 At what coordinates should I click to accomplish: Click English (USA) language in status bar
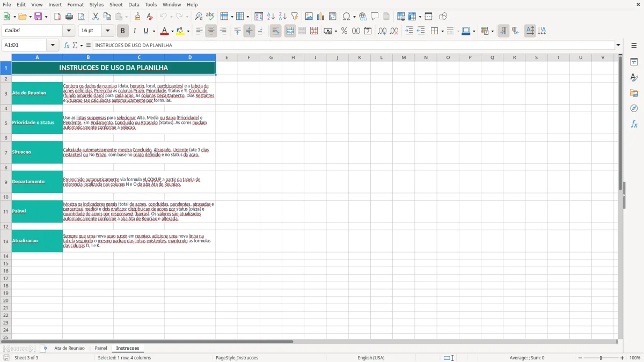(x=371, y=358)
